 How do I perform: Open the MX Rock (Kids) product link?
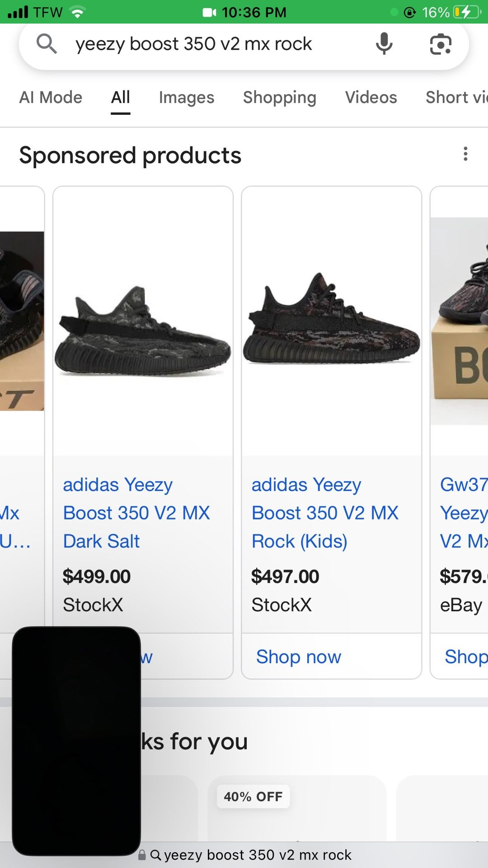tap(325, 513)
